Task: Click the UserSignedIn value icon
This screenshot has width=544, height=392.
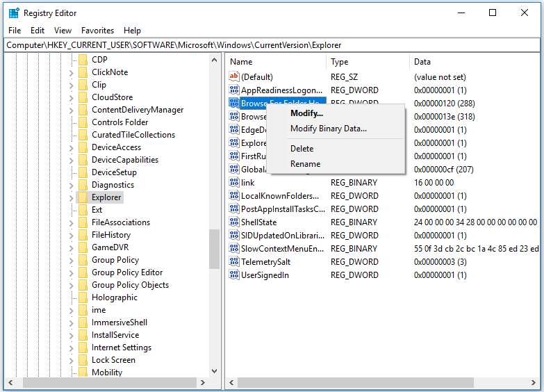Action: 234,275
